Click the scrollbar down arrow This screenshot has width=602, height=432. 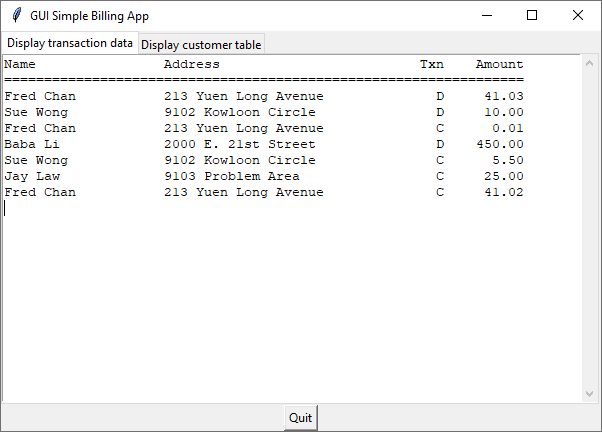(589, 394)
